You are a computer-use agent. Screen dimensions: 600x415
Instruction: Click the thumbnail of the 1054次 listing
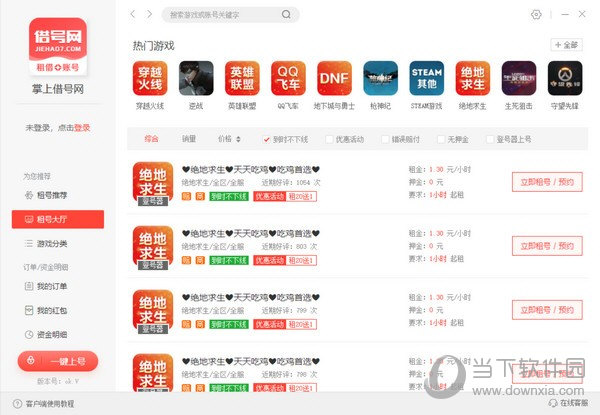(153, 184)
